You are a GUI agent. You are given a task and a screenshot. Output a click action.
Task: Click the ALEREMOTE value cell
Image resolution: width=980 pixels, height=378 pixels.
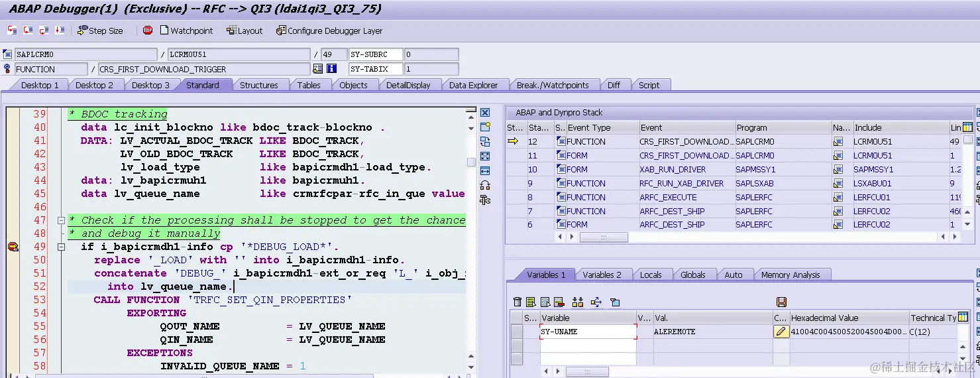pos(712,332)
